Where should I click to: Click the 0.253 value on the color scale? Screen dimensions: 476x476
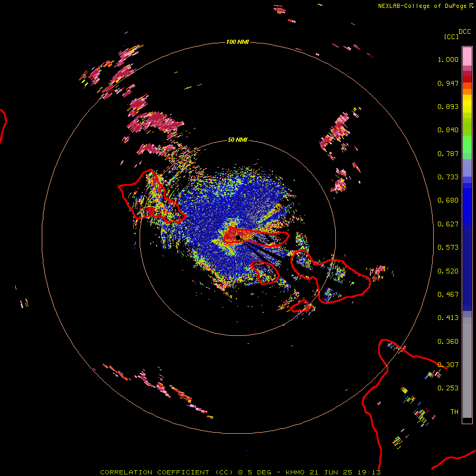coord(448,388)
